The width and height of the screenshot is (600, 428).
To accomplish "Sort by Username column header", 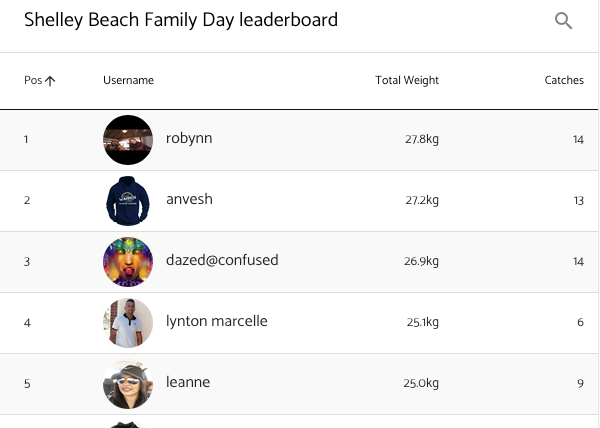I will coord(128,80).
